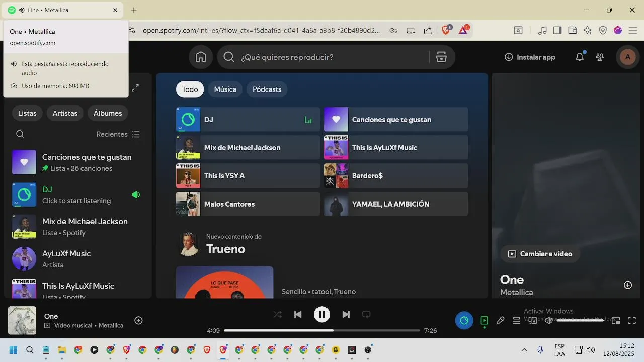
Task: Open Mix de Michael Jackson card
Action: (x=248, y=148)
